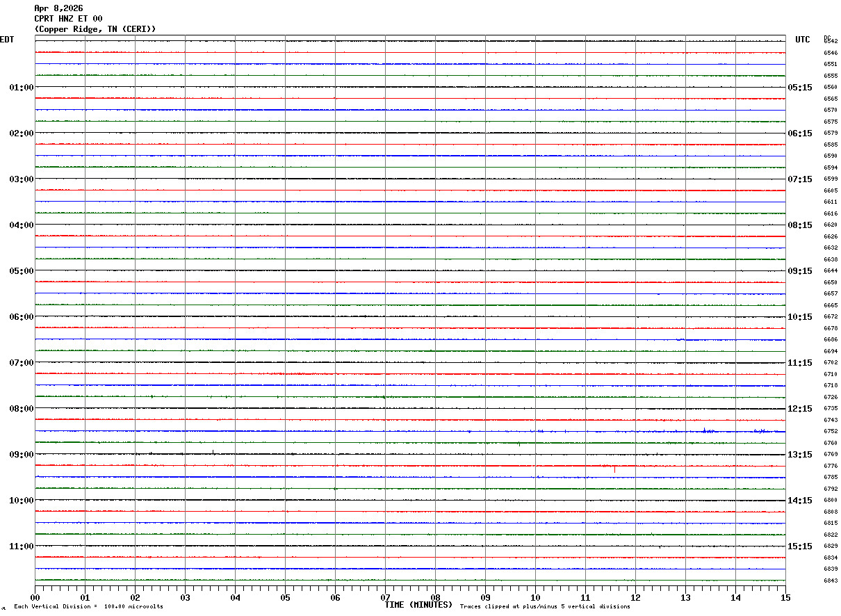The height and width of the screenshot is (616, 841).
Task: Click the '07:00' EDT hour label
Action: coord(21,363)
